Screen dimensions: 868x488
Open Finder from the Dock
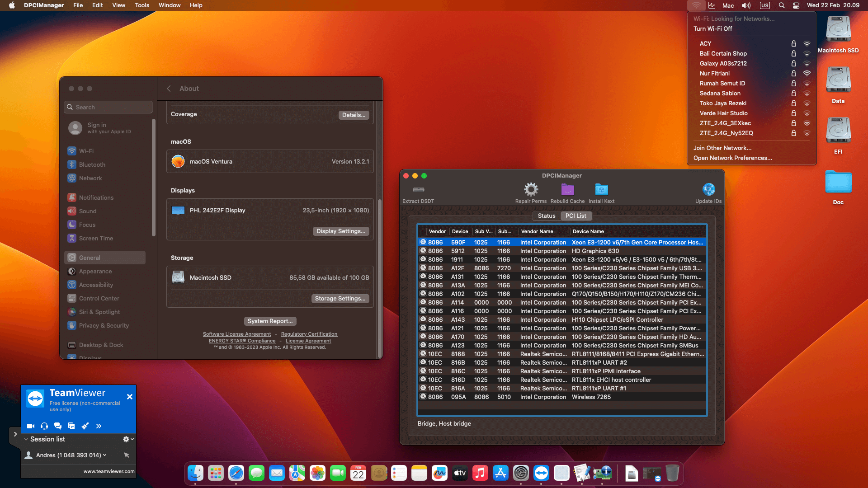point(195,473)
